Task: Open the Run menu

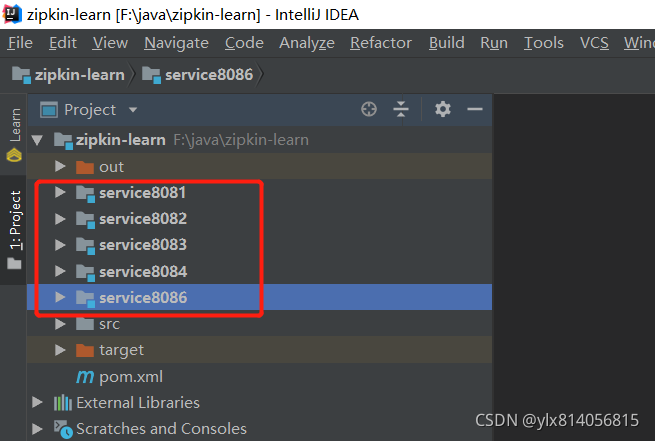Action: coord(494,43)
